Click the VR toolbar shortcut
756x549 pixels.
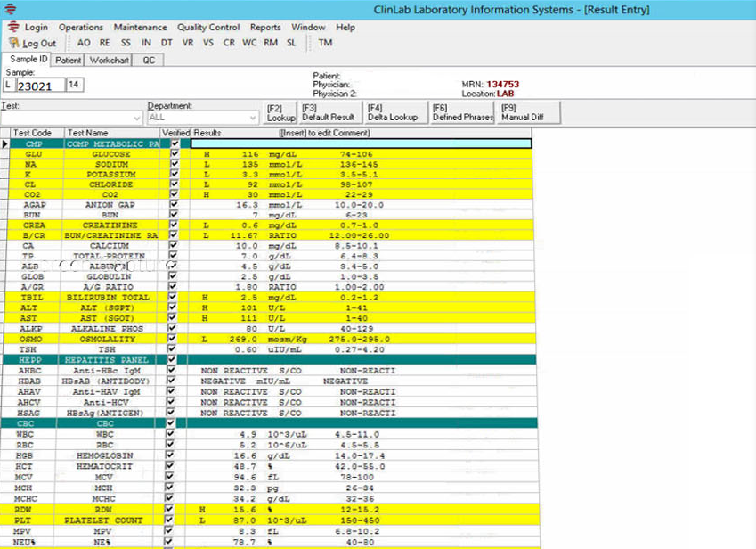tap(188, 43)
